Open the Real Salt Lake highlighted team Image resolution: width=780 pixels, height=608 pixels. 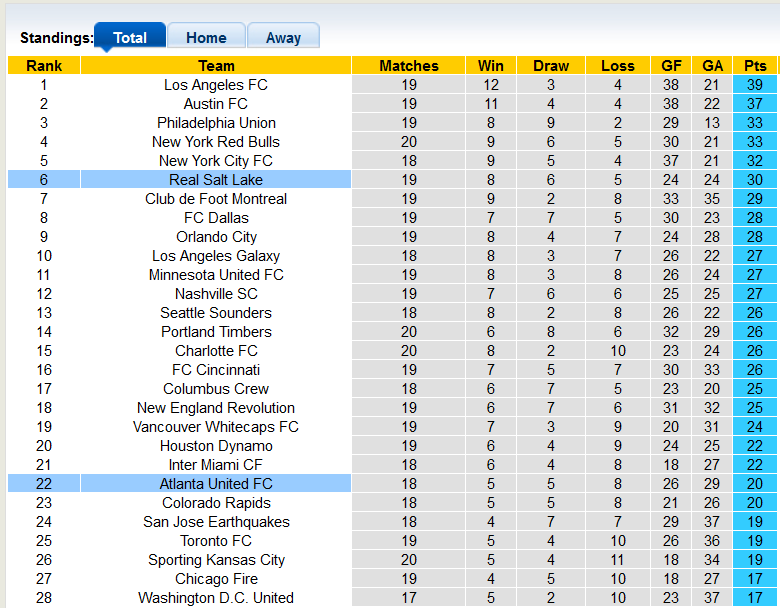click(x=216, y=180)
